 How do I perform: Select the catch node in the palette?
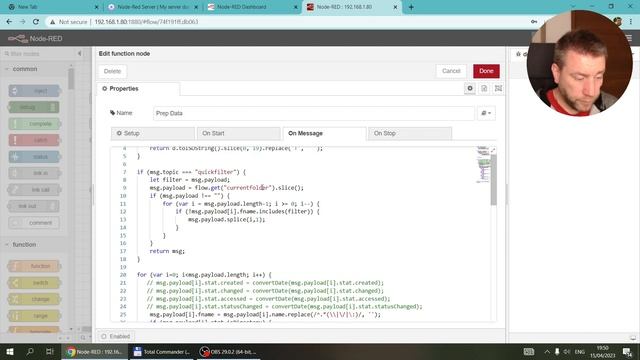tap(34, 140)
